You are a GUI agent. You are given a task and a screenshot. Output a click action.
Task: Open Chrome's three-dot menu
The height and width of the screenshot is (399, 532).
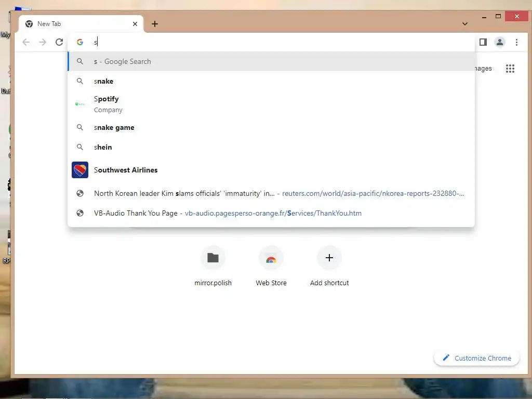pos(516,42)
